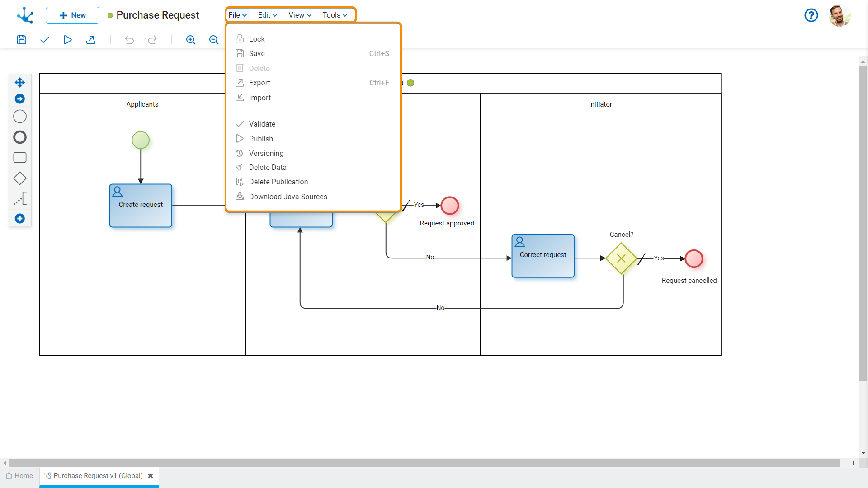Expand the Tools menu
868x488 pixels.
pyautogui.click(x=335, y=15)
